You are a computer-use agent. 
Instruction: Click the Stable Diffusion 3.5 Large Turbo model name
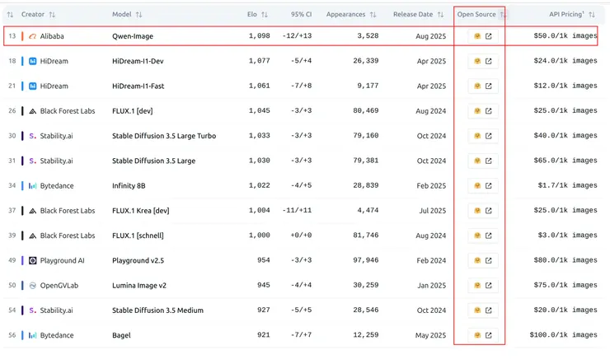coord(164,136)
